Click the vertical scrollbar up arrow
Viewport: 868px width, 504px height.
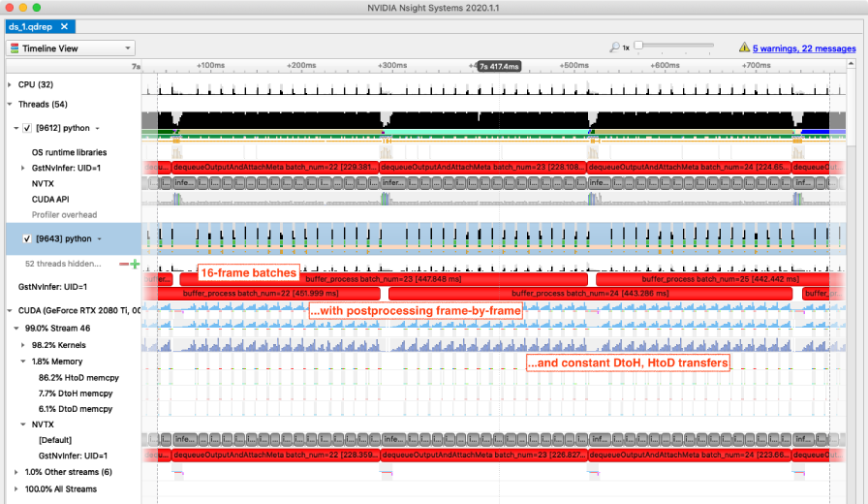coord(851,64)
